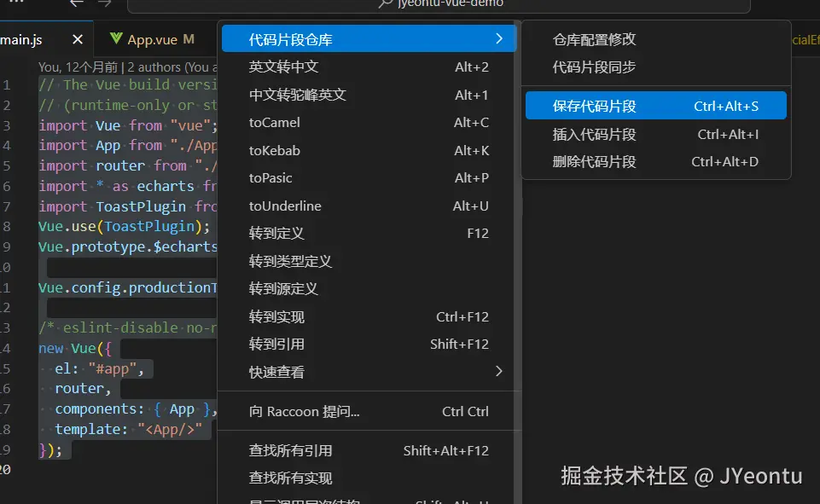820x504 pixels.
Task: Click code line 'Vue.use(ToastPlugin);'
Action: [124, 226]
